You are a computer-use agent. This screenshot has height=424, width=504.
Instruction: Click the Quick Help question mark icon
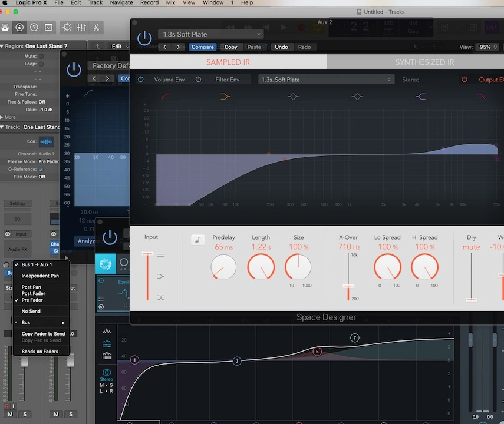tap(34, 27)
